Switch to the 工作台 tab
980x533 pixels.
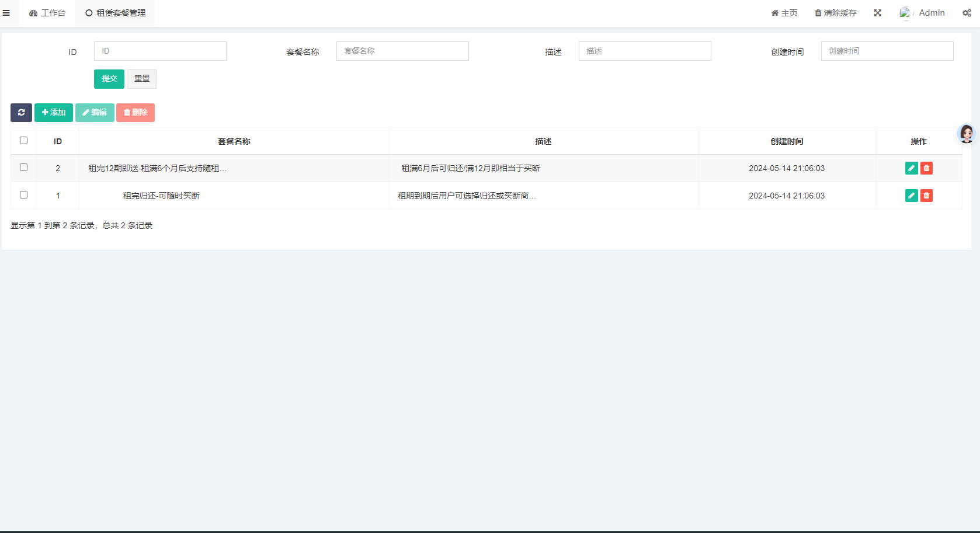click(47, 13)
